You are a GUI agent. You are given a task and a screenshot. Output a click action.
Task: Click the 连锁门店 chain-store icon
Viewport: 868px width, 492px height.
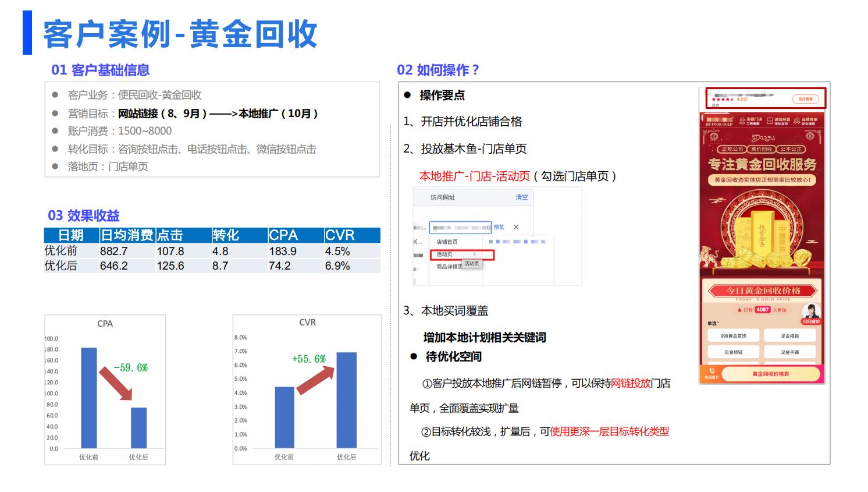[742, 121]
